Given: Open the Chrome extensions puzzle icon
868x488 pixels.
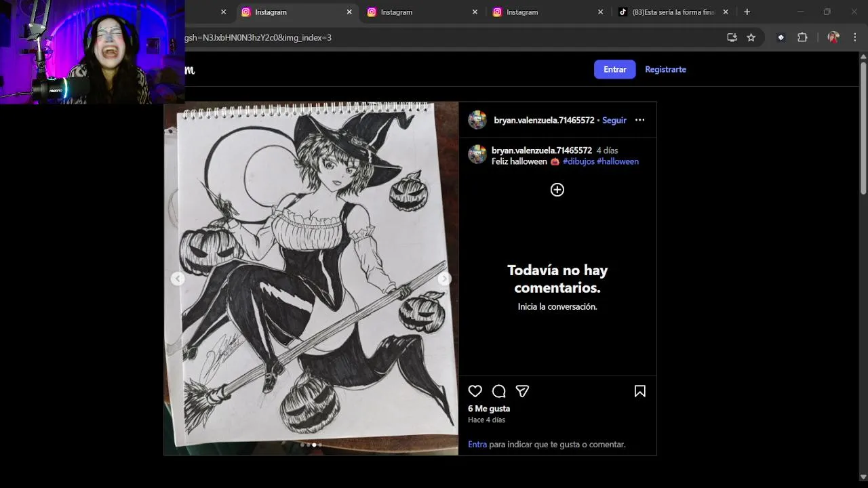Looking at the screenshot, I should [802, 38].
